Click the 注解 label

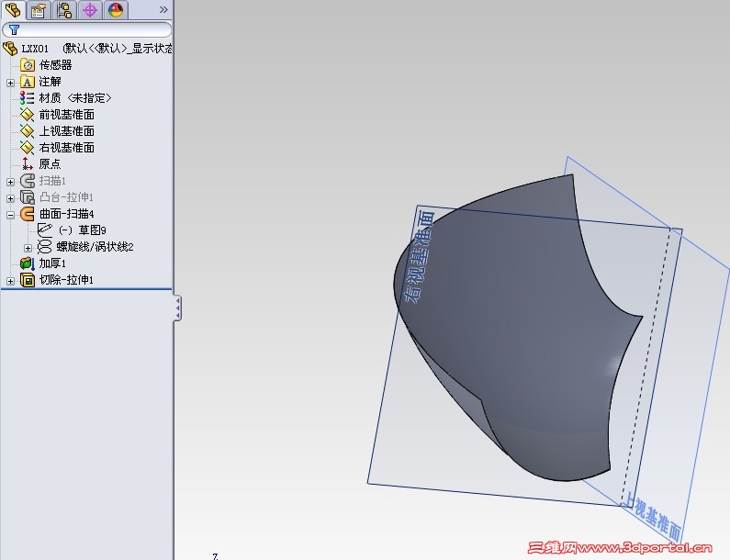(x=50, y=82)
